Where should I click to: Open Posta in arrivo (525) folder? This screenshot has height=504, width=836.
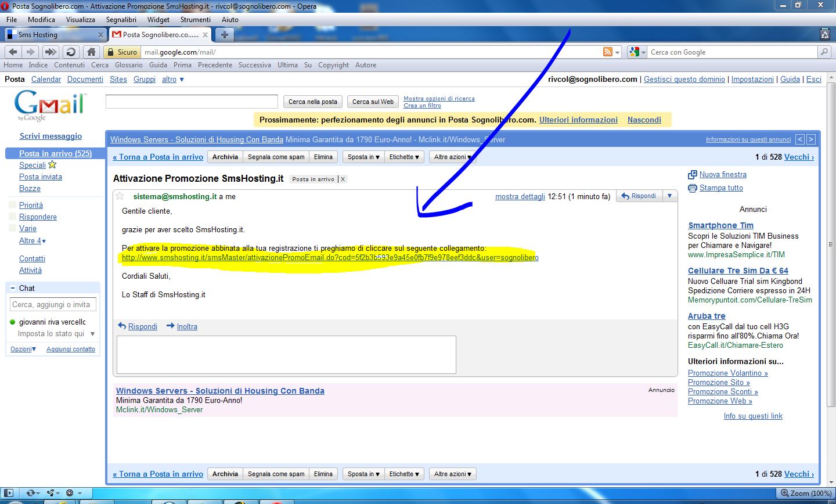coord(55,153)
